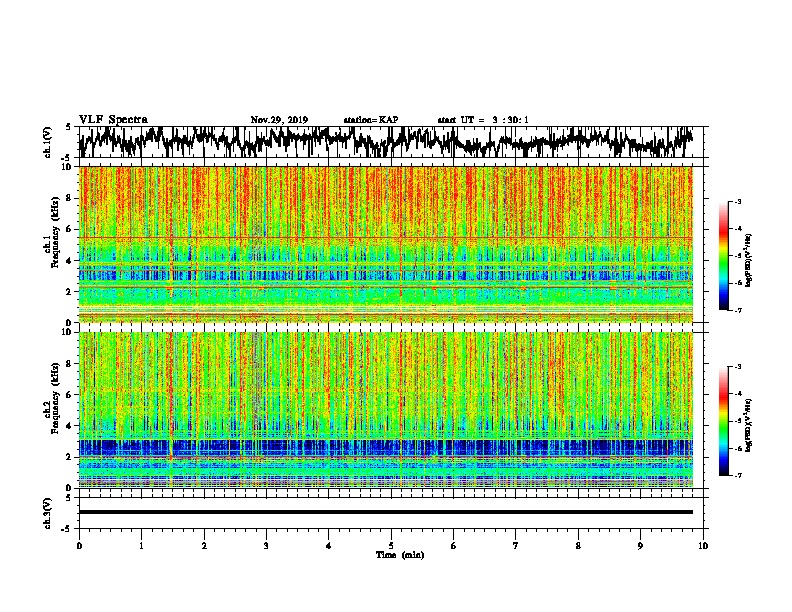Click the "8" kHz tick on ch.1 frequency axis
Viewport: 792px width, 612px height.
click(69, 198)
